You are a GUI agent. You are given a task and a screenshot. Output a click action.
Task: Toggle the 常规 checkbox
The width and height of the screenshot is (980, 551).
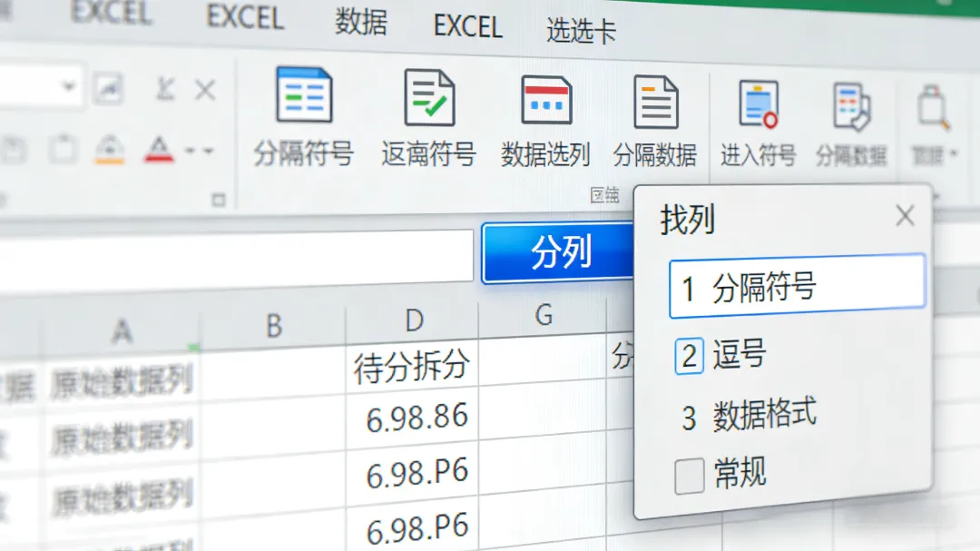coord(690,476)
